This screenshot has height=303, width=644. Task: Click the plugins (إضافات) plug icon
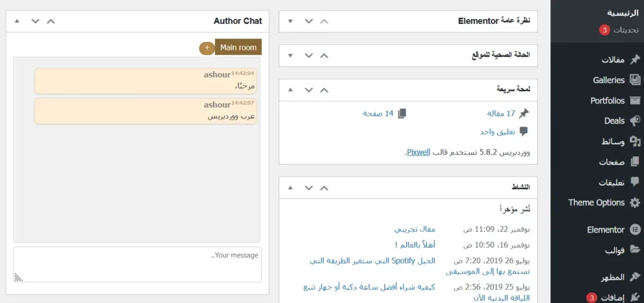coord(635,297)
